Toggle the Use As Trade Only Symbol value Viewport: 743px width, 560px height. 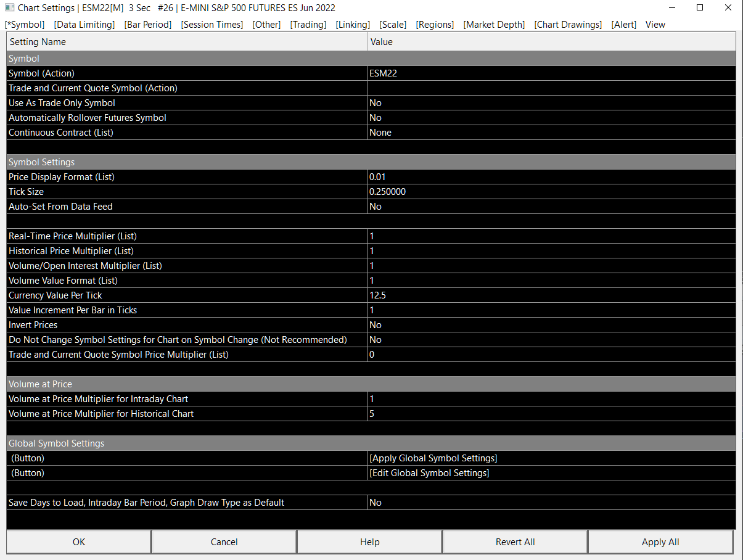pyautogui.click(x=551, y=103)
